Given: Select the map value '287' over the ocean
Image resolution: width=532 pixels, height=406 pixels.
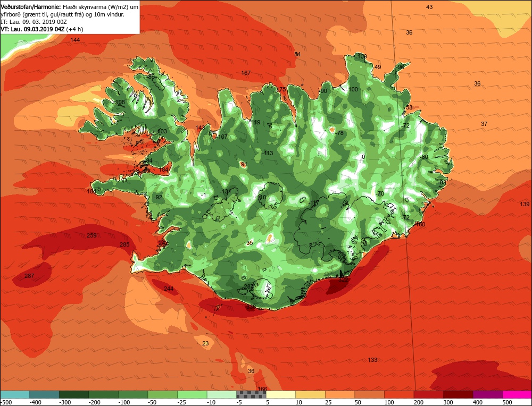Looking at the screenshot, I should (29, 276).
